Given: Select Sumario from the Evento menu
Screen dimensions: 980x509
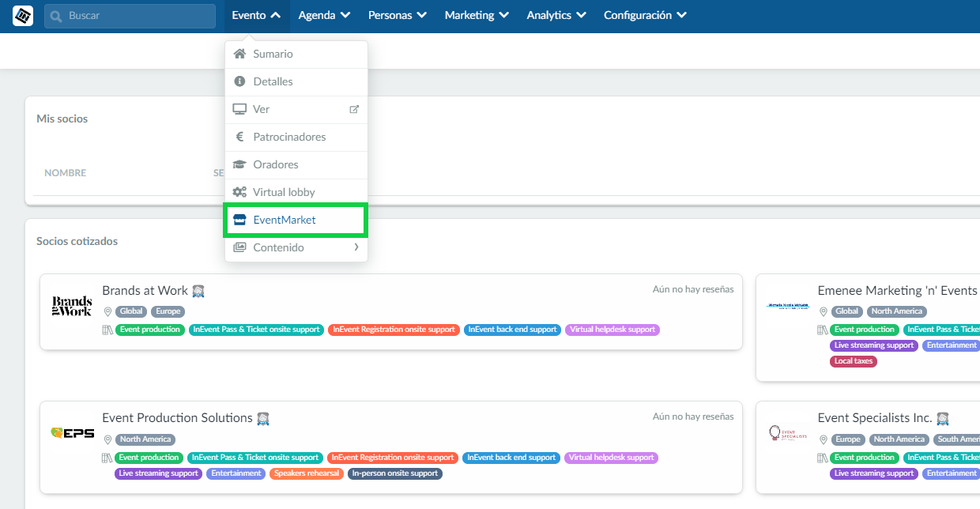Looking at the screenshot, I should (x=296, y=55).
